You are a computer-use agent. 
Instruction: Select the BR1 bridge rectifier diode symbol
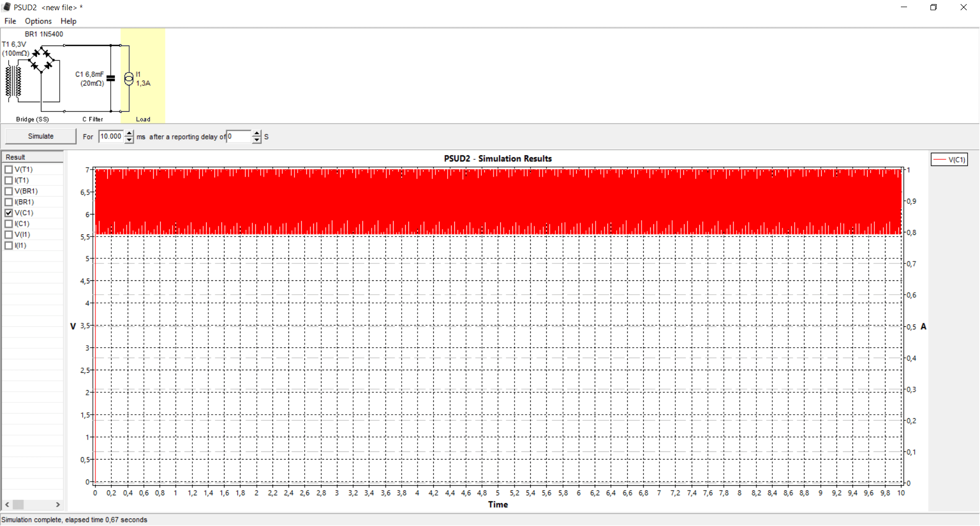point(41,60)
